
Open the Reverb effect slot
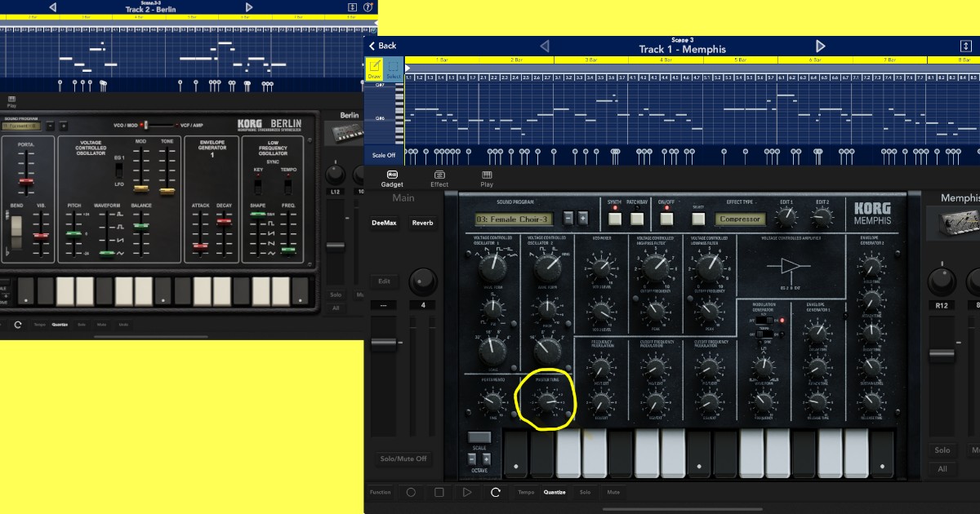coord(422,223)
